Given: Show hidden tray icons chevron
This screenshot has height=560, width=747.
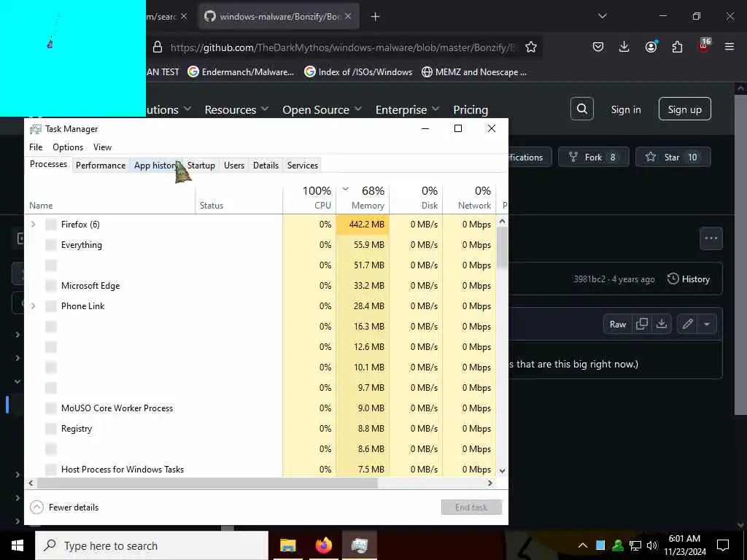Looking at the screenshot, I should (x=583, y=545).
